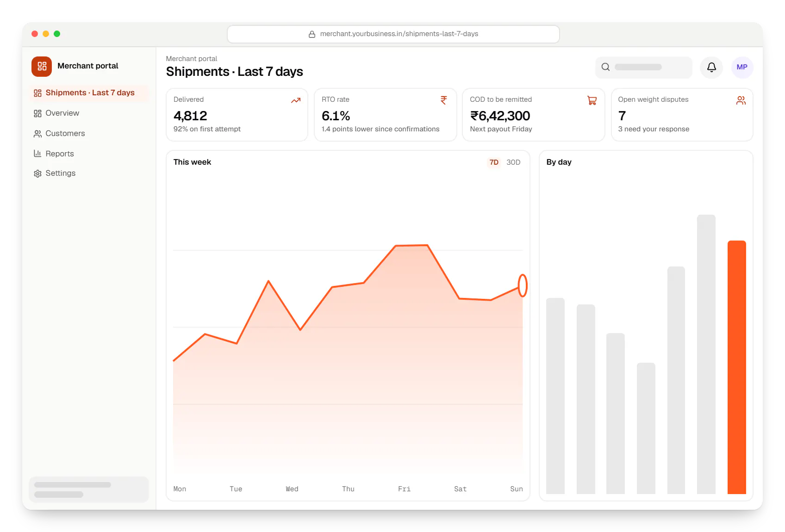Click the 'This week' chart title
Image resolution: width=785 pixels, height=532 pixels.
(192, 162)
